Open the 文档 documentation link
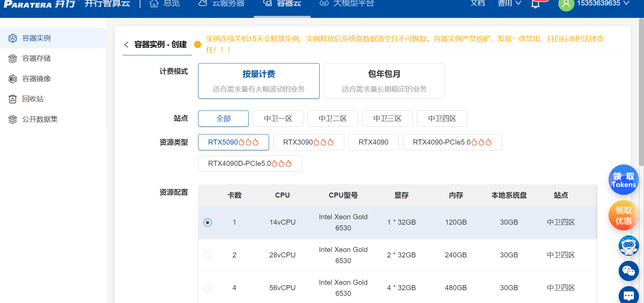The height and width of the screenshot is (303, 644). point(478,3)
